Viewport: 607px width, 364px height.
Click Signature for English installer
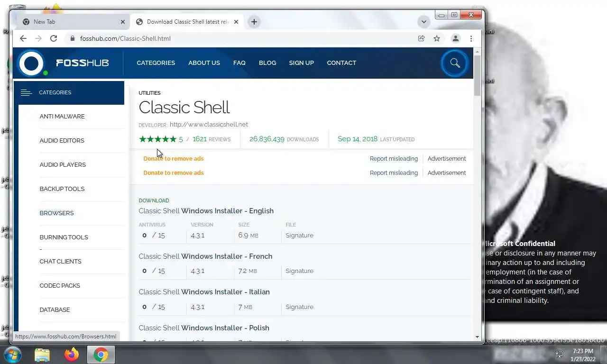coord(299,235)
